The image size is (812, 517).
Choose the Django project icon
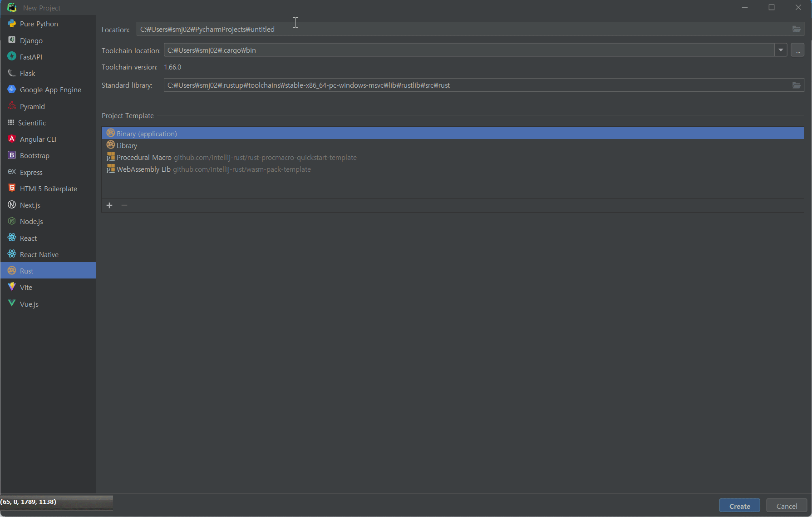click(12, 40)
